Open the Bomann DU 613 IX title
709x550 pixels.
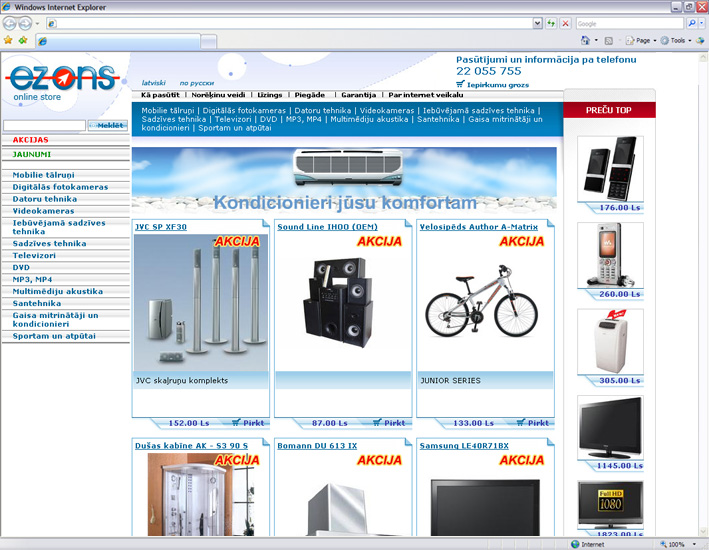click(317, 446)
